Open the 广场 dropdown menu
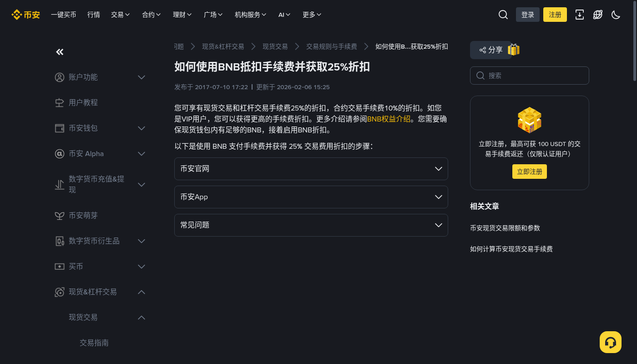This screenshot has width=637, height=364. (213, 15)
